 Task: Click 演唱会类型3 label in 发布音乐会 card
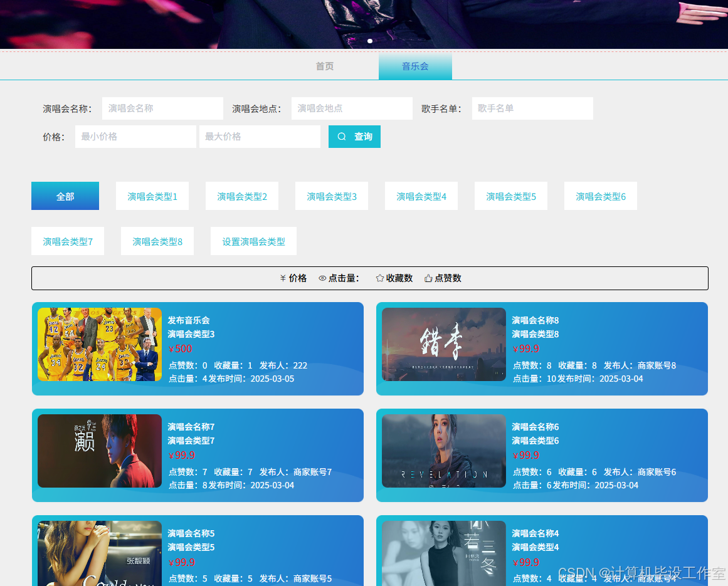pos(191,334)
